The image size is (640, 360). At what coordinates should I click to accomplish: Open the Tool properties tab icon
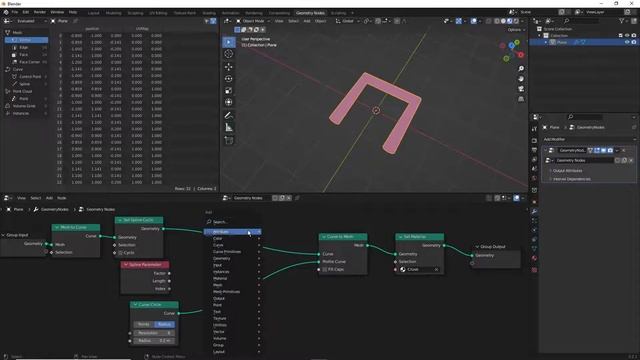534,129
